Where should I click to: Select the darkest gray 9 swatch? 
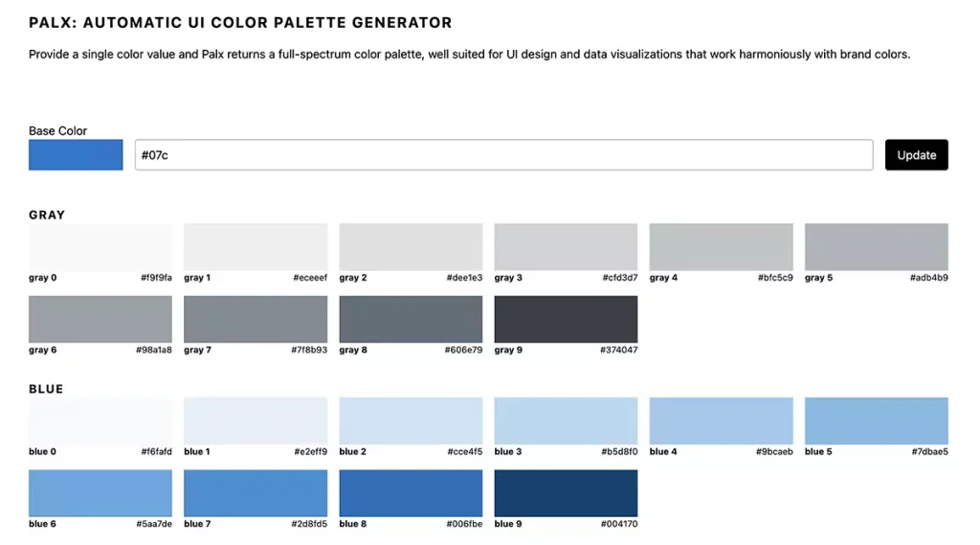(x=566, y=319)
